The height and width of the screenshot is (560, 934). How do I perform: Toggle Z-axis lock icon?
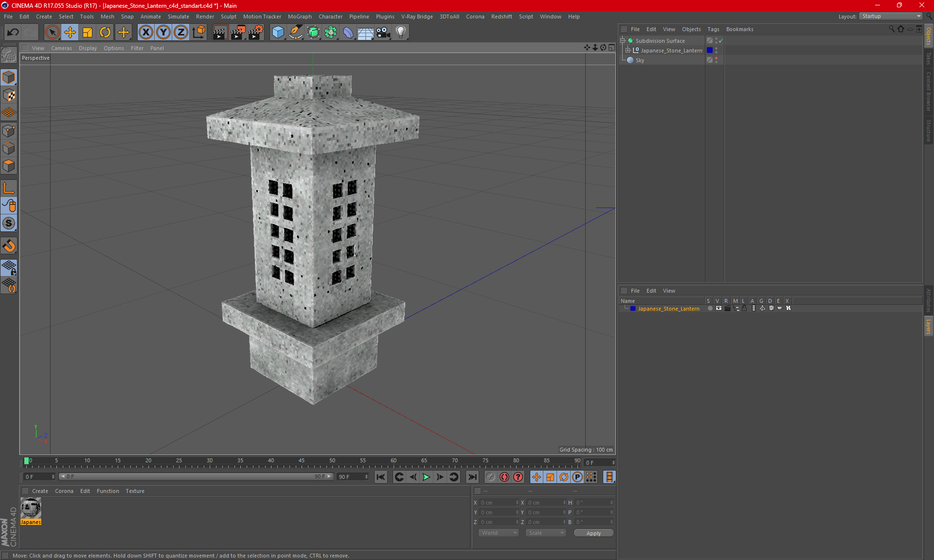click(181, 32)
